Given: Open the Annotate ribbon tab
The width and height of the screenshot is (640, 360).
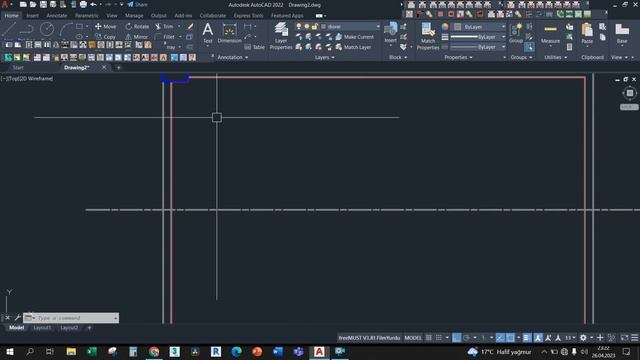Looking at the screenshot, I should coord(57,16).
